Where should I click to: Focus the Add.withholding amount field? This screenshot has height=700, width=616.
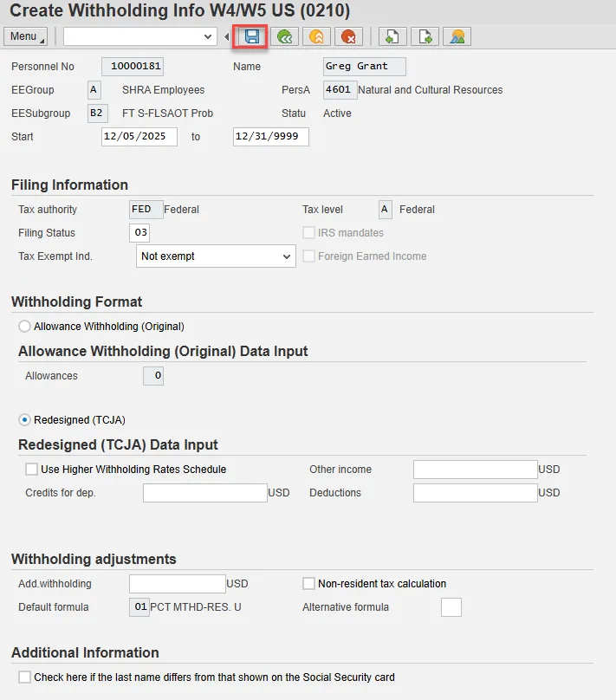click(177, 584)
